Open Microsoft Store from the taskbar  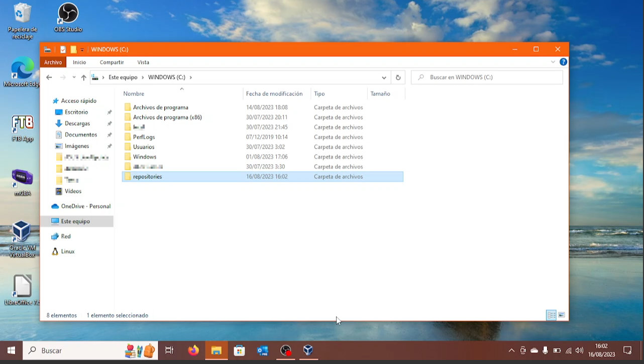click(240, 350)
